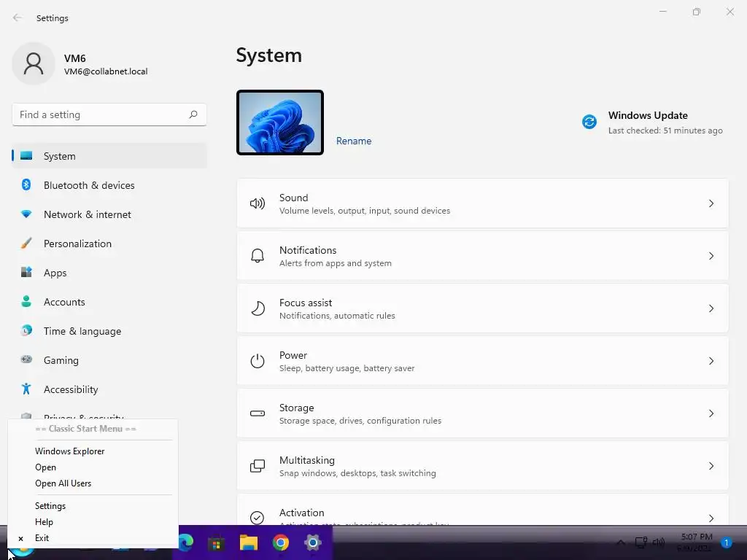
Task: Expand Power with its chevron
Action: [711, 361]
